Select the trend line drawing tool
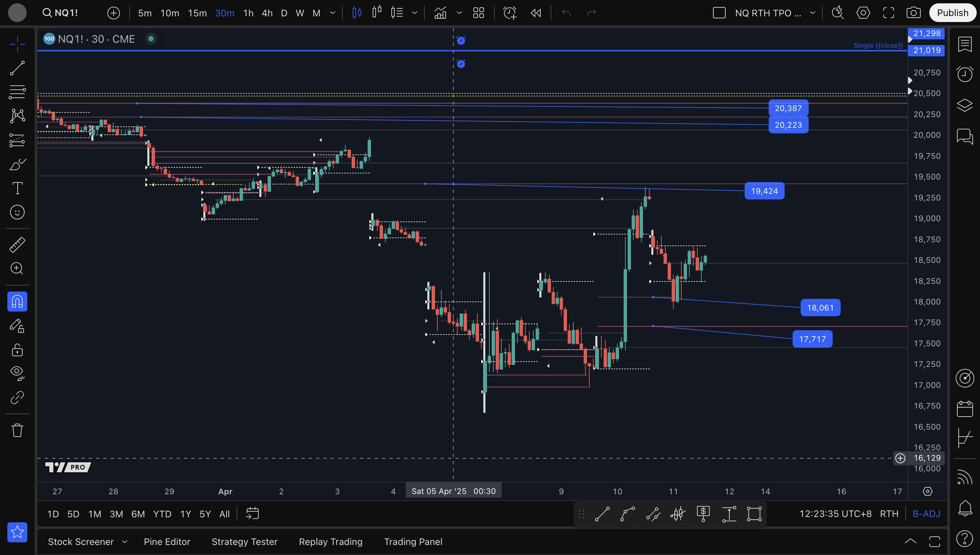Viewport: 980px width, 555px height. (17, 68)
